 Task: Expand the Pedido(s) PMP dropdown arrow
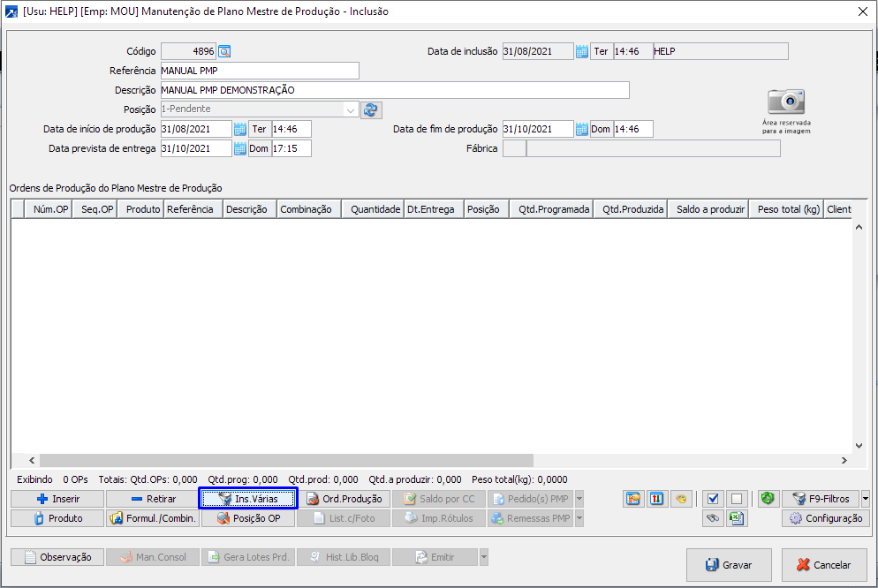579,499
